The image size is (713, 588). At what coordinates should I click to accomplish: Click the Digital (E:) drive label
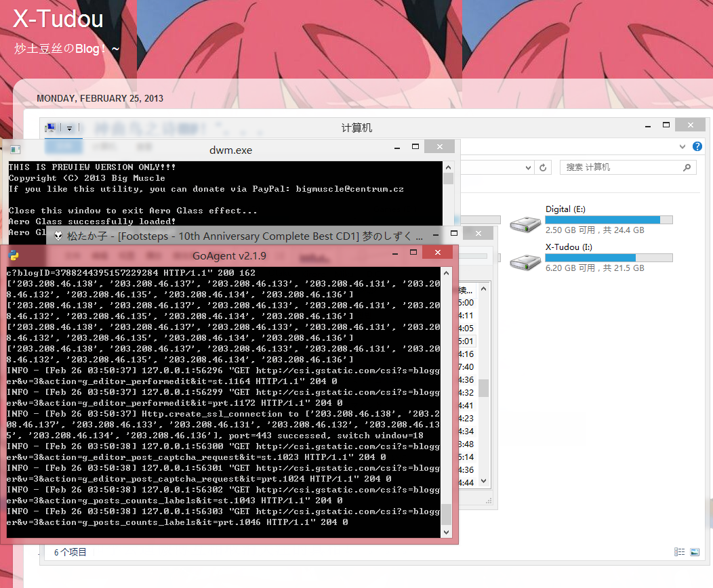tap(565, 209)
